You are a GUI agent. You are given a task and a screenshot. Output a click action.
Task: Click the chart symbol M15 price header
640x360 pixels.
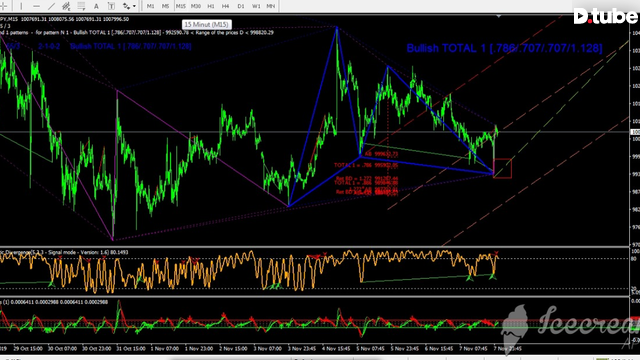(64, 19)
